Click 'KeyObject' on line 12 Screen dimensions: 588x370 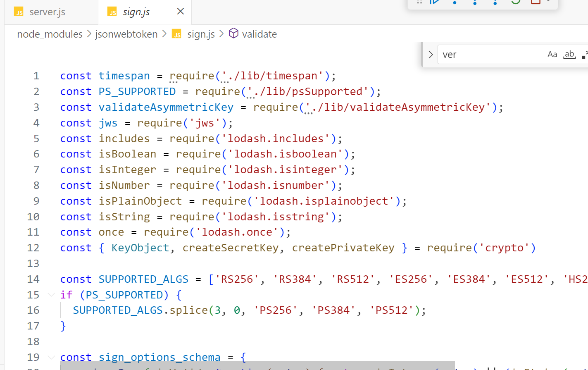click(140, 248)
